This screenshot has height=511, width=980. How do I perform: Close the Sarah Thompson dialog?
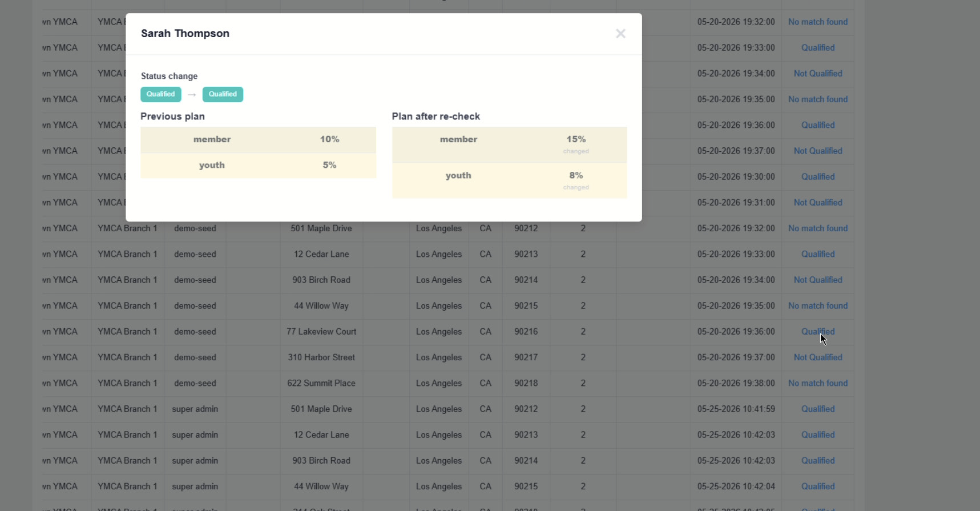620,34
